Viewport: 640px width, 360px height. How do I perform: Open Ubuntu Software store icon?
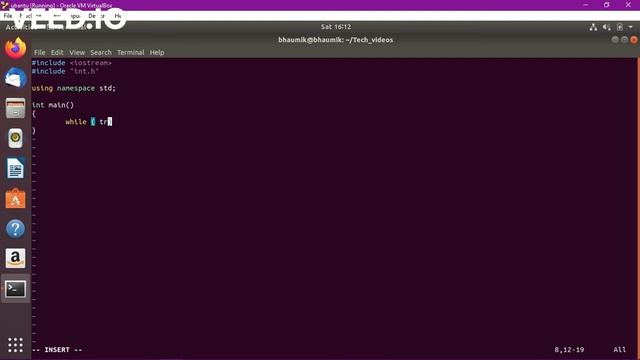click(16, 199)
